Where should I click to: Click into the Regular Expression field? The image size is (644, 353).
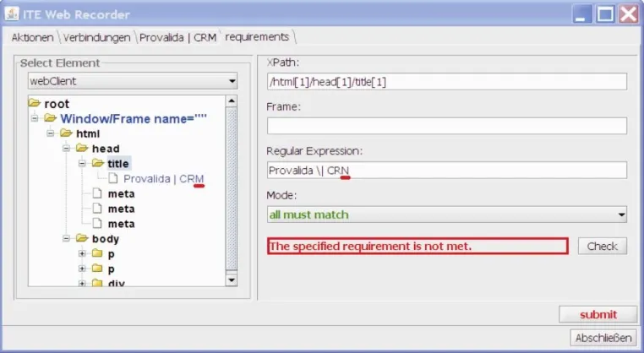pos(447,170)
